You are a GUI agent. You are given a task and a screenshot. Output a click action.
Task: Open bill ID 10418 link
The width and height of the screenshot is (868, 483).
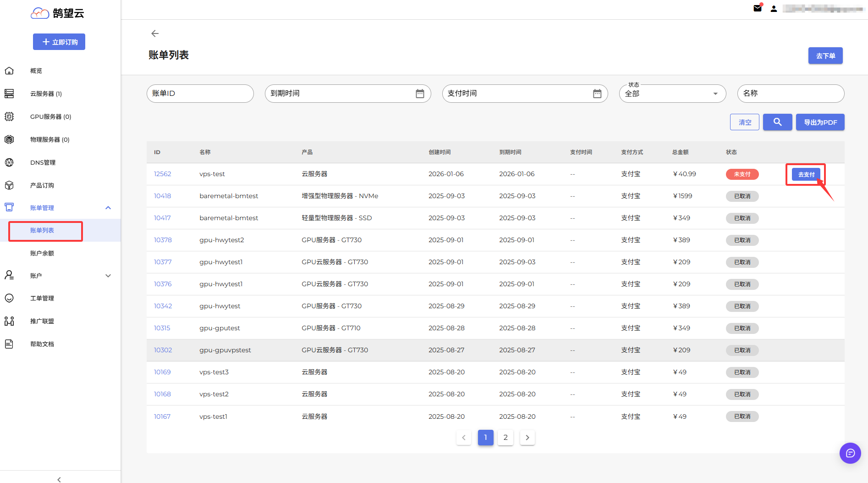coord(162,196)
